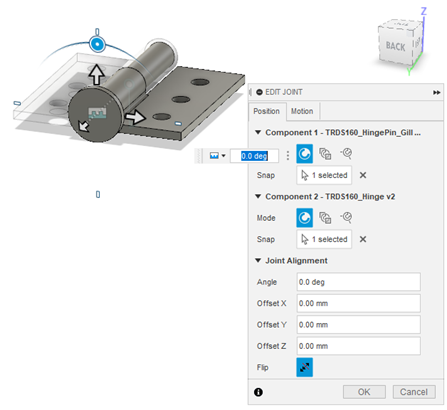
Task: Click Component 2 Snap '1 selected' selector
Action: point(324,239)
